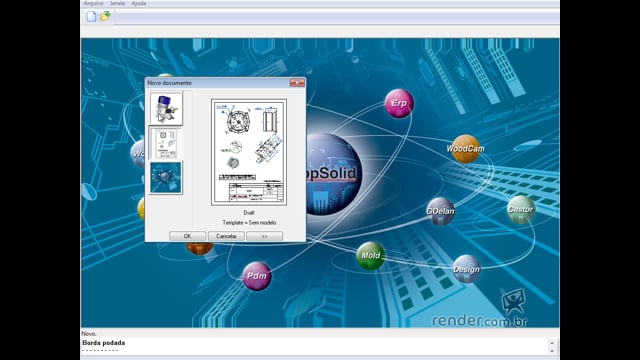Image resolution: width=640 pixels, height=360 pixels.
Task: Click the Castor sphere
Action: point(521,209)
